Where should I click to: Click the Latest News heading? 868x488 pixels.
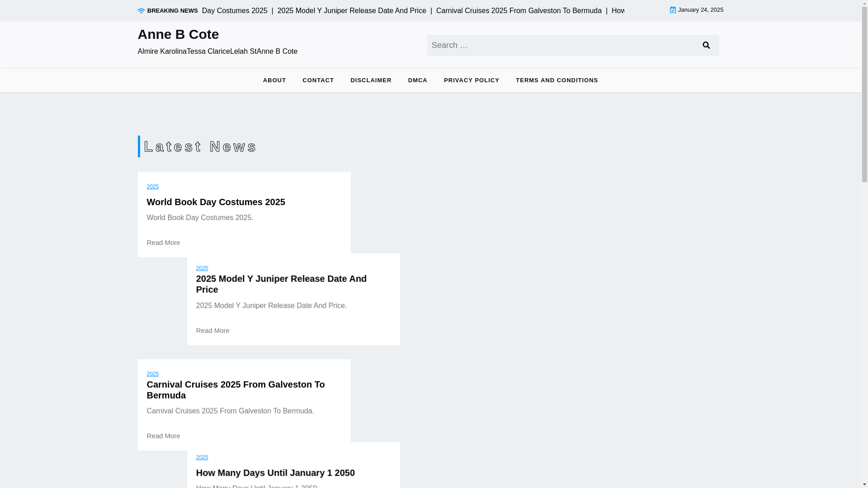pos(200,146)
